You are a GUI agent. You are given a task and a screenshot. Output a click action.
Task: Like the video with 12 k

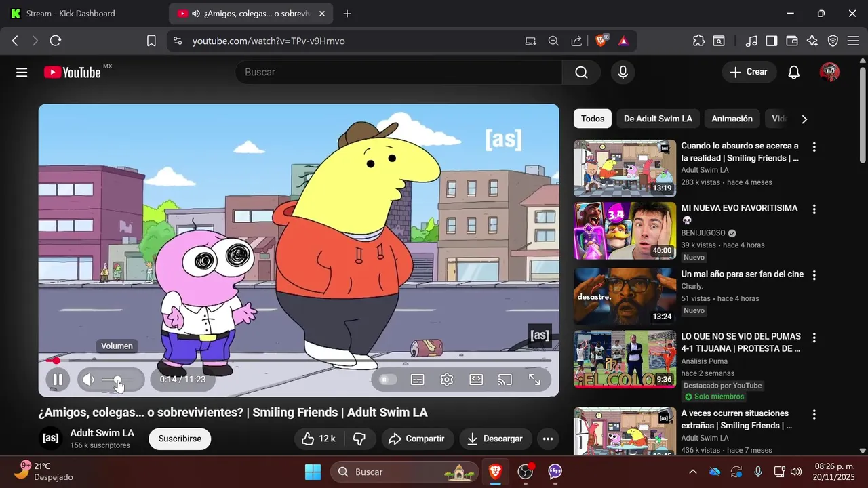(x=318, y=439)
